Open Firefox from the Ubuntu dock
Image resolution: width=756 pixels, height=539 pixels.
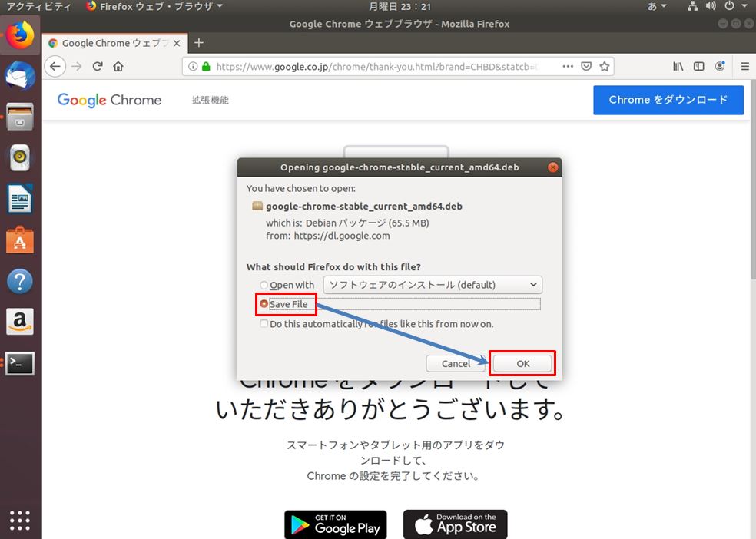tap(20, 35)
